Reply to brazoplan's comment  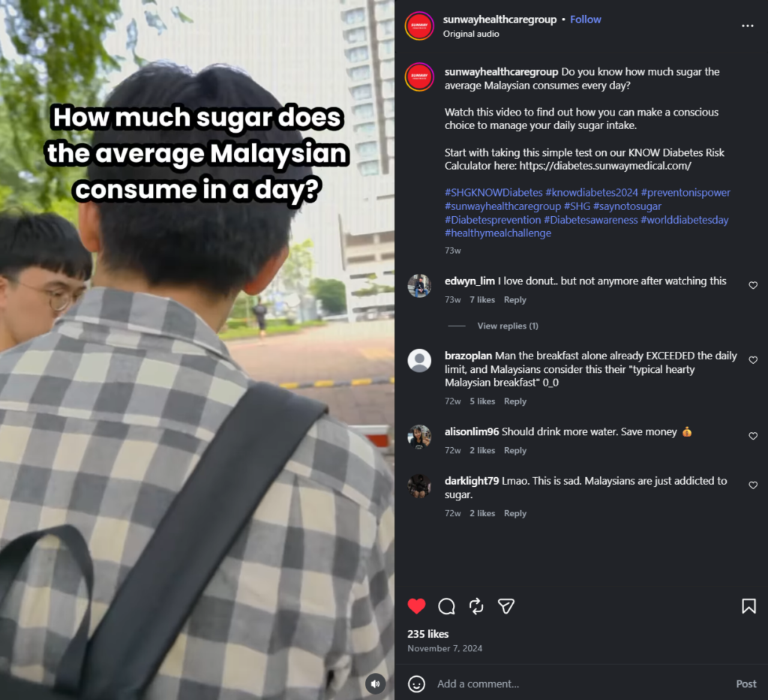click(x=514, y=401)
